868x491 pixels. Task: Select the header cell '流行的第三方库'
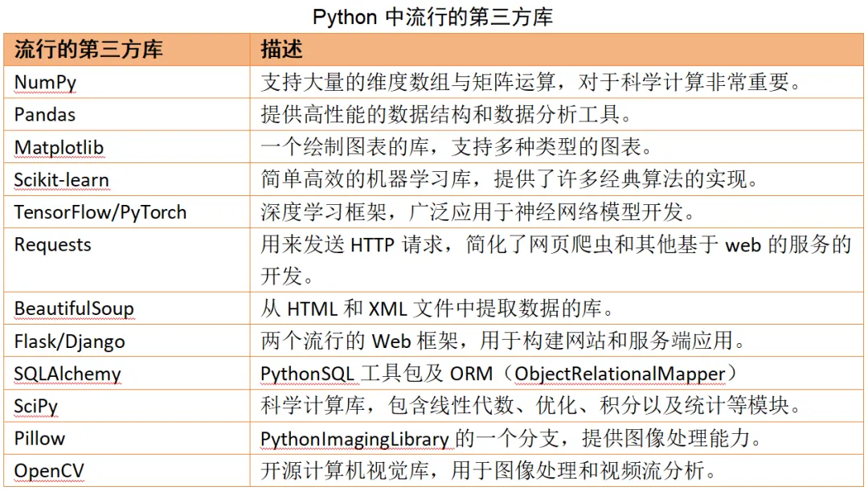[127, 50]
